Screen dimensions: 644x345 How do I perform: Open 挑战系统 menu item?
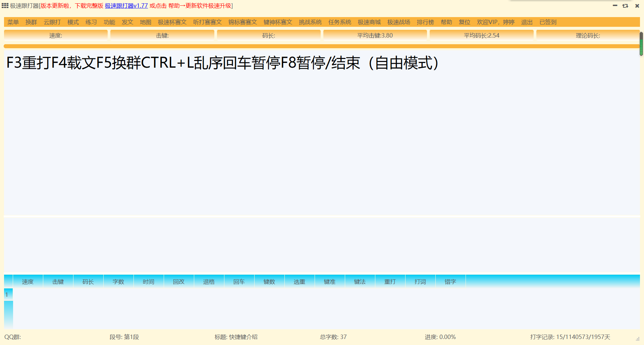pyautogui.click(x=310, y=22)
